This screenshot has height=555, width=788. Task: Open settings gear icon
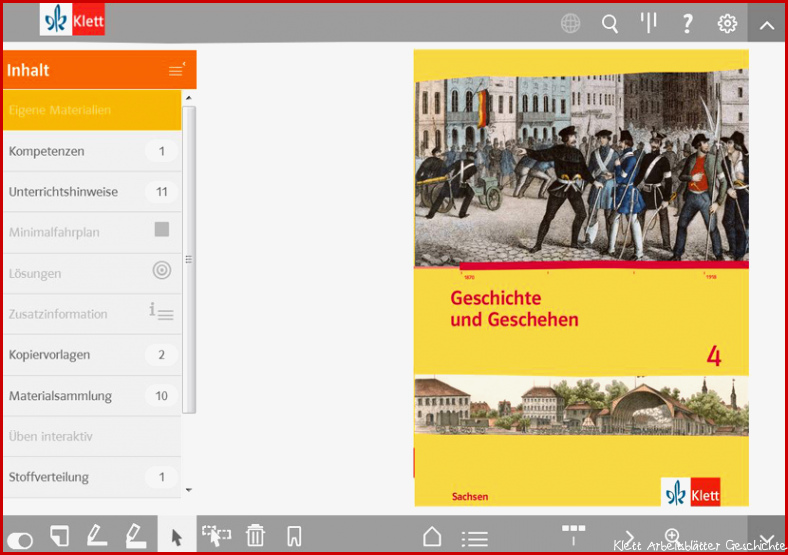(727, 23)
